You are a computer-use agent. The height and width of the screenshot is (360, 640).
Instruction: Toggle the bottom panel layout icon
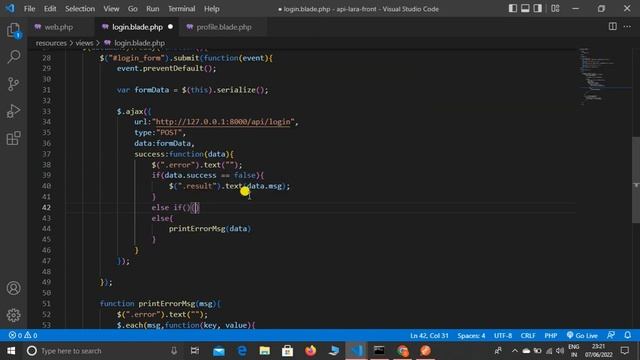(525, 9)
